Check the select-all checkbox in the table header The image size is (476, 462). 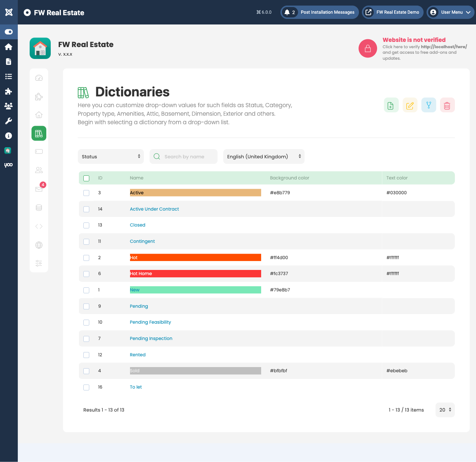coord(86,178)
